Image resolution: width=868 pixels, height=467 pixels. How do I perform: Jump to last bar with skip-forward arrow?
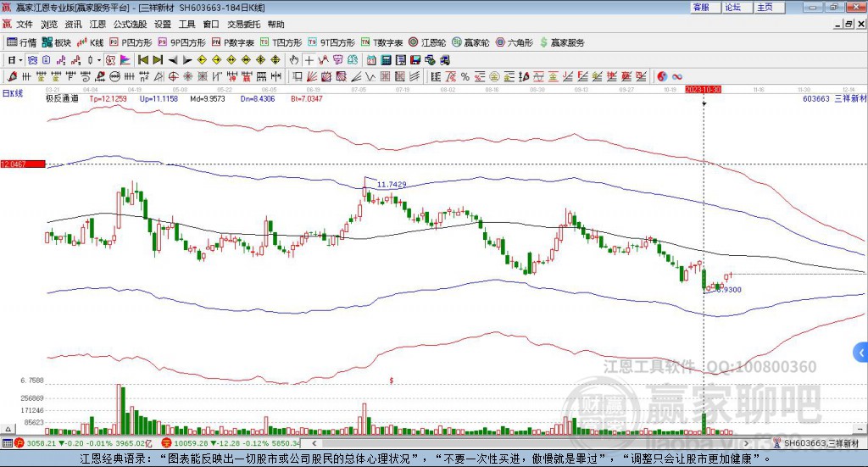click(158, 60)
